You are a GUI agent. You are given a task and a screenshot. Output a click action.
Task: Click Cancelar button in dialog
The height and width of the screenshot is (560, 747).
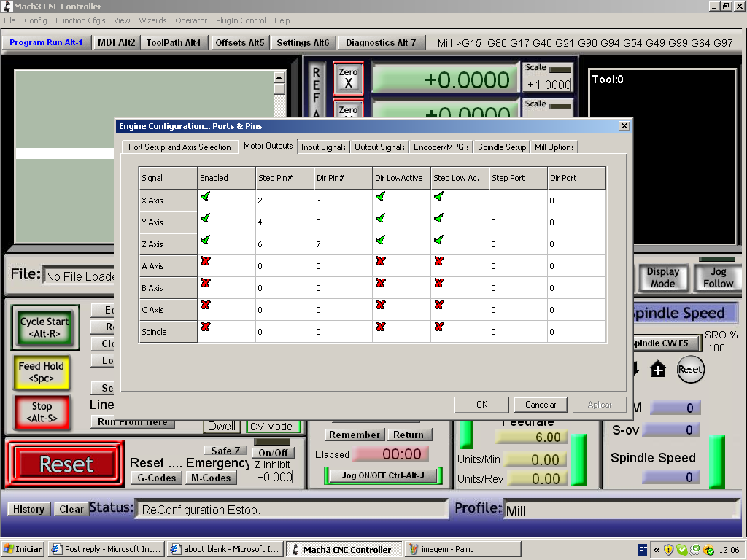541,404
